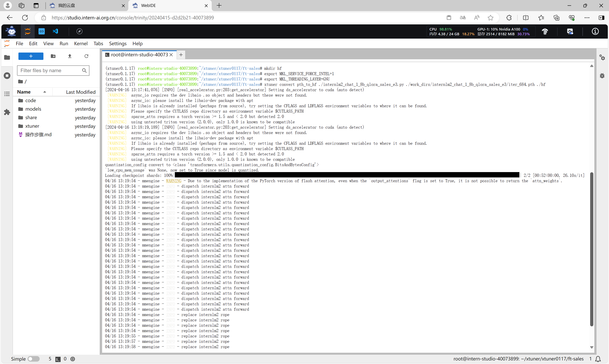The image size is (609, 364).
Task: Click the browser address bar URL
Action: click(x=133, y=18)
